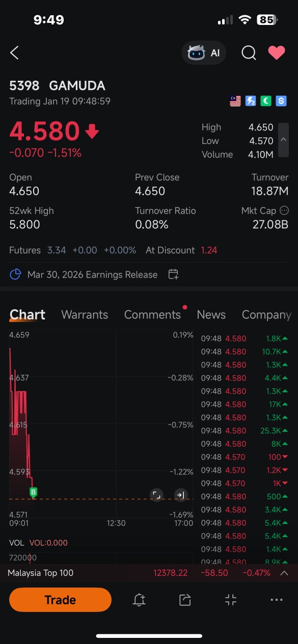The image size is (298, 644).
Task: Switch to the Warrants tab
Action: point(85,315)
